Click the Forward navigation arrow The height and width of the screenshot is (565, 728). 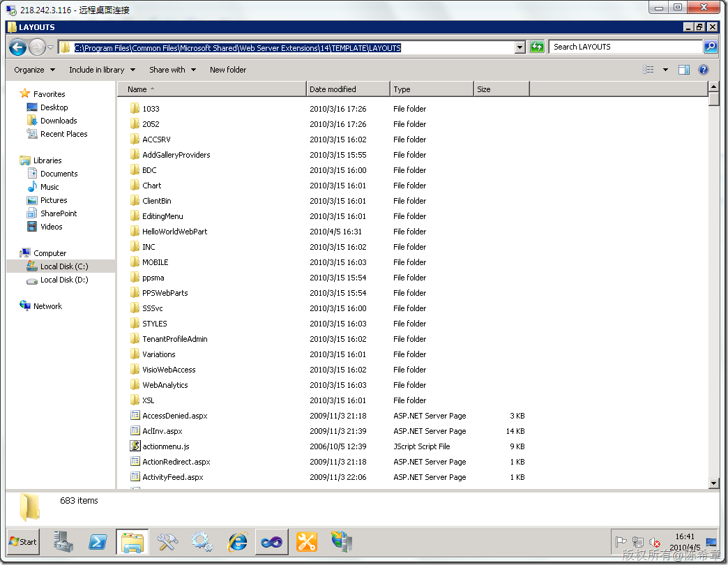37,47
